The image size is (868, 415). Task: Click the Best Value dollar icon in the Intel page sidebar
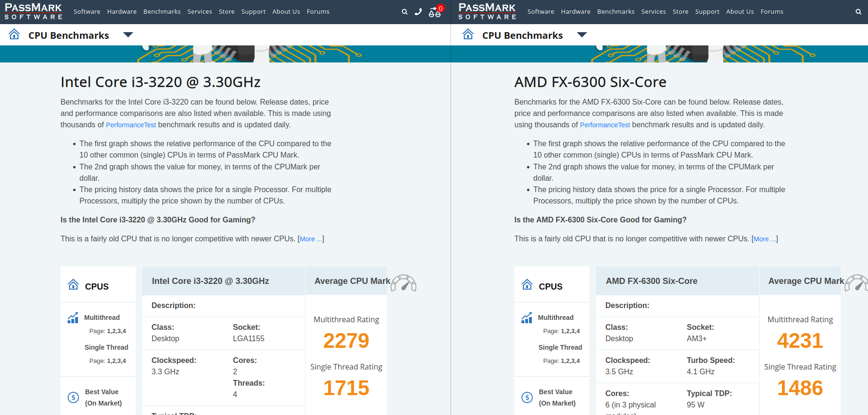[x=73, y=397]
